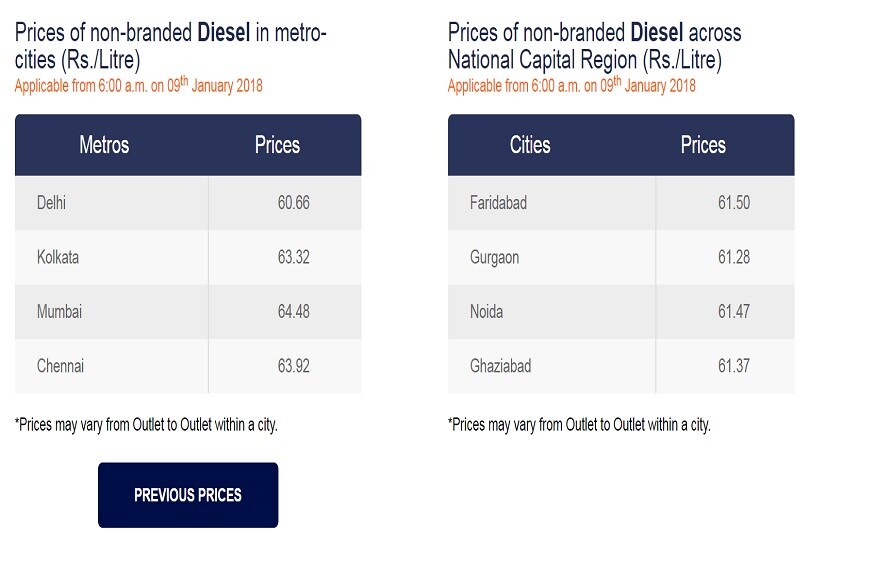The image size is (875, 583).
Task: Click the PREVIOUS PRICES button
Action: (188, 495)
